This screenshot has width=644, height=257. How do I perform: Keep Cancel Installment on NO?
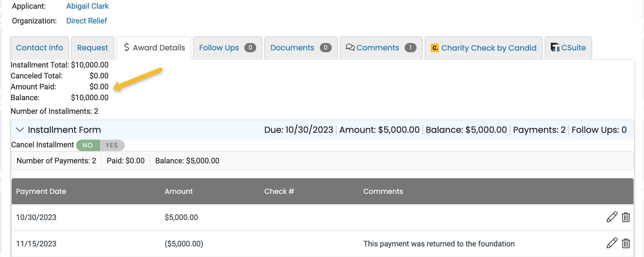click(87, 145)
